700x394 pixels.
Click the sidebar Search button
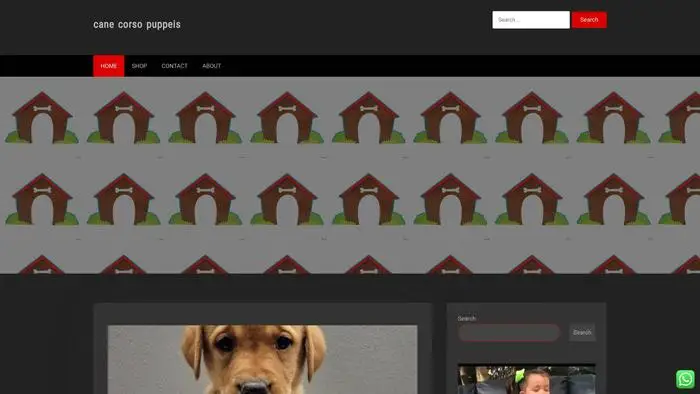coord(582,332)
